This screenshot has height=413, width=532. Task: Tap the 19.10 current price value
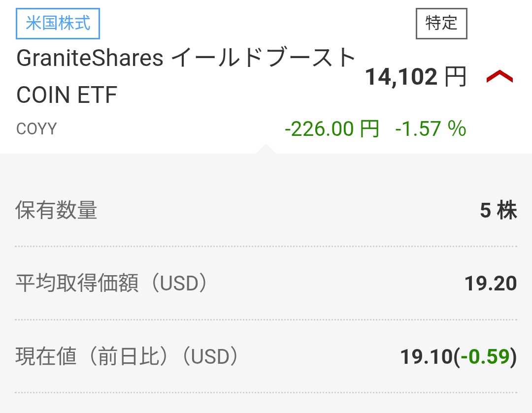[x=427, y=357]
